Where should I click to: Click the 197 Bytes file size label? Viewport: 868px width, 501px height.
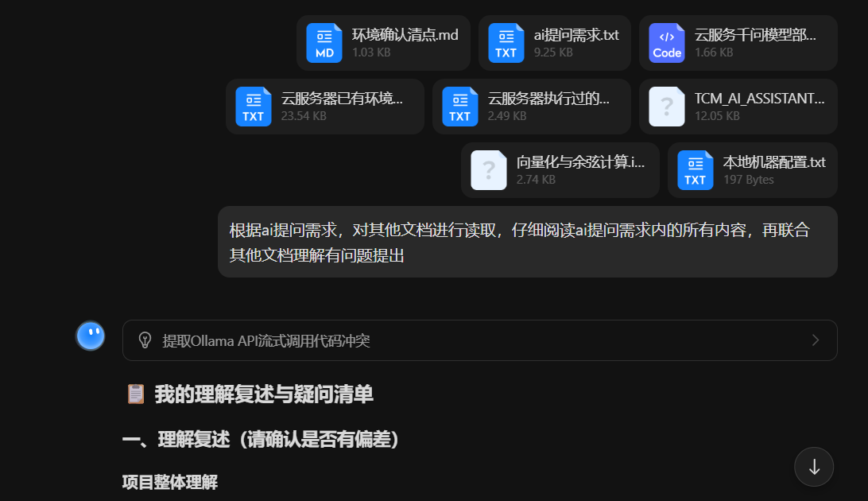pyautogui.click(x=749, y=180)
